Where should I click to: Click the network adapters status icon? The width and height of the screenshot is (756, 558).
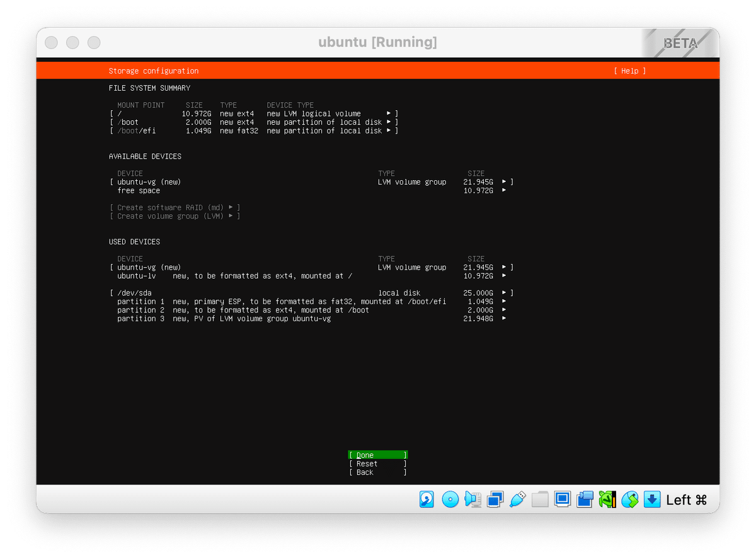[x=495, y=499]
